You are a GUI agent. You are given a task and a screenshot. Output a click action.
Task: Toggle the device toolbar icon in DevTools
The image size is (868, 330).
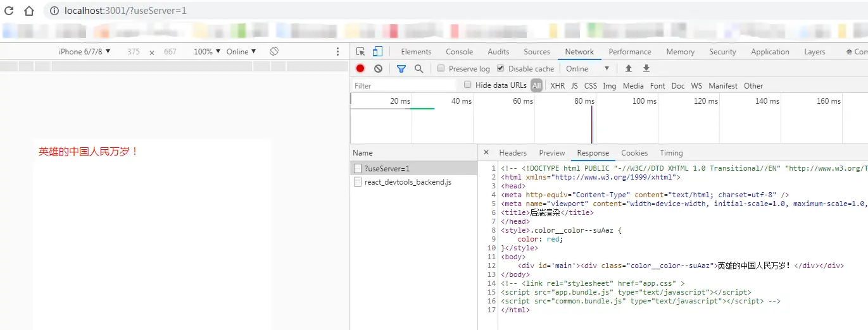pyautogui.click(x=377, y=52)
